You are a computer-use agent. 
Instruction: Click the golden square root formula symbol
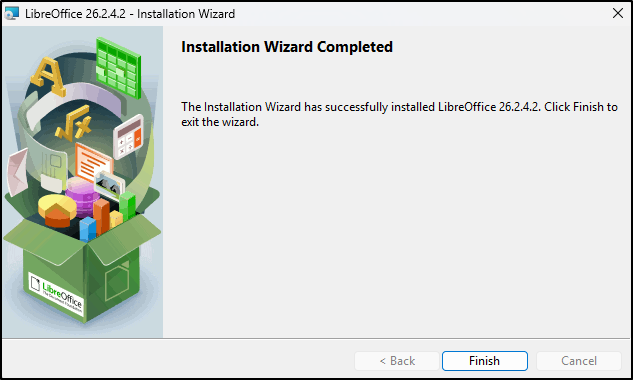73,123
